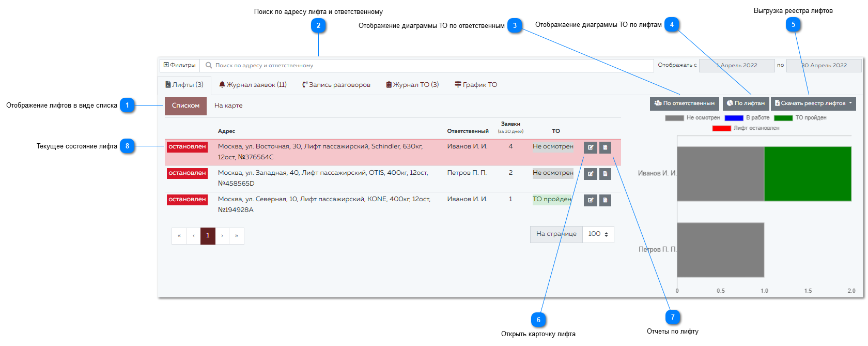Toggle the В работе legend swatch

tap(734, 118)
